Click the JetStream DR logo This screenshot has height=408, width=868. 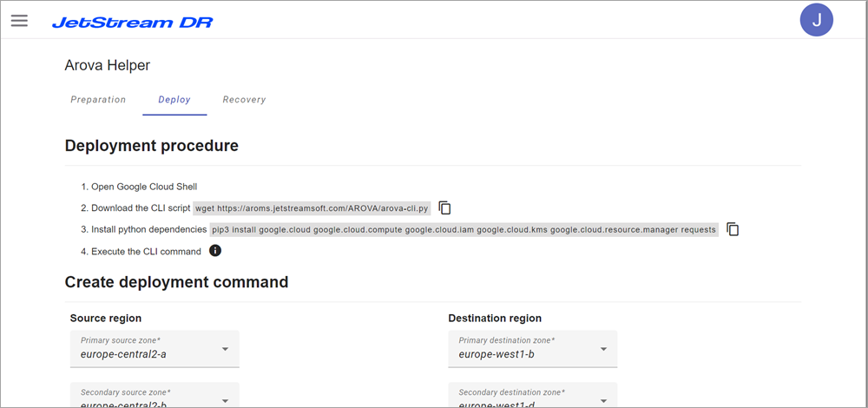(132, 22)
